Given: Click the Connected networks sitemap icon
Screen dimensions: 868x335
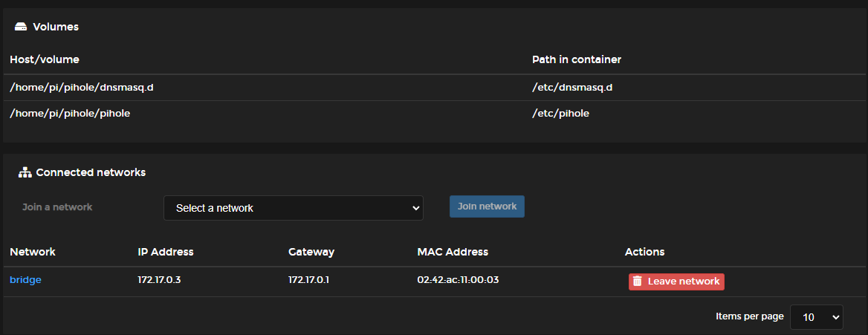Looking at the screenshot, I should coord(25,173).
